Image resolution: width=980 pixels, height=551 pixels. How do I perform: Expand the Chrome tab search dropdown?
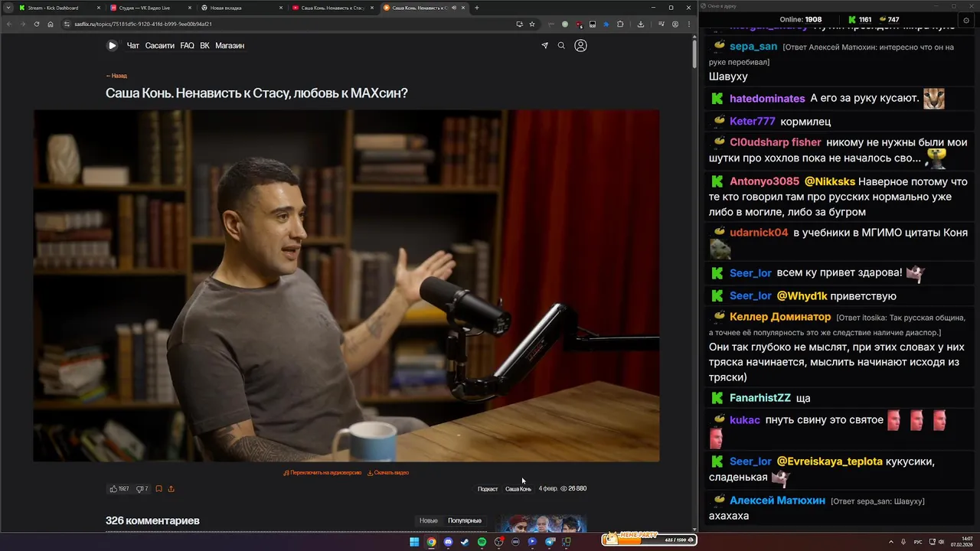(x=8, y=8)
